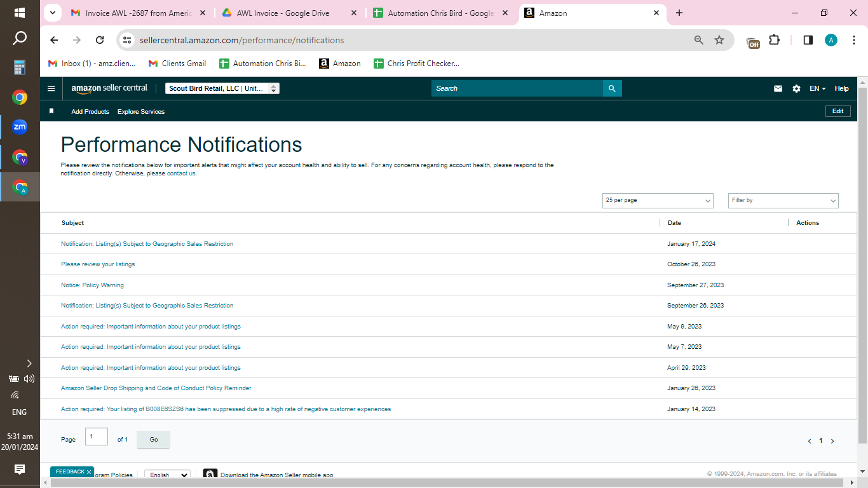Open the Notice: Policy Warning notification

coord(92,285)
